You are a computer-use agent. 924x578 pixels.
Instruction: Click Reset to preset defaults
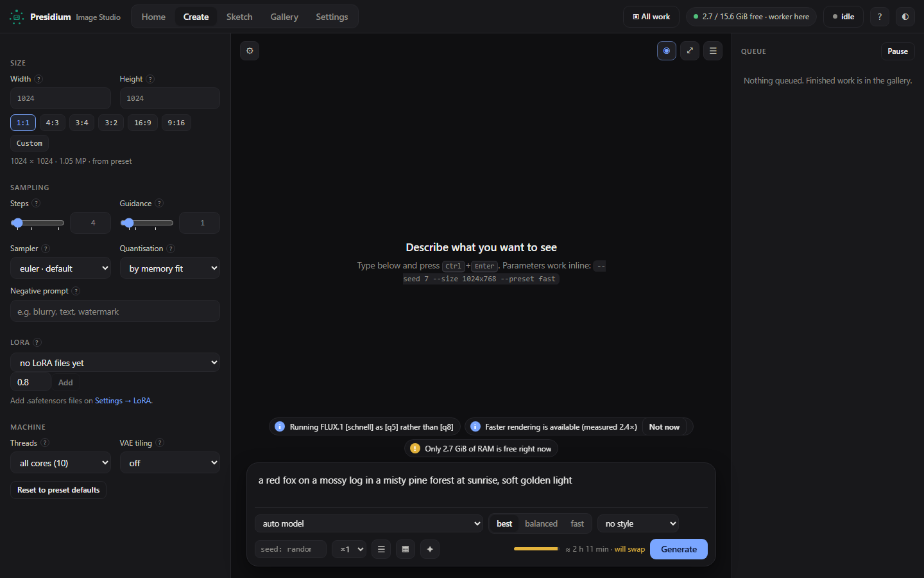tap(58, 490)
